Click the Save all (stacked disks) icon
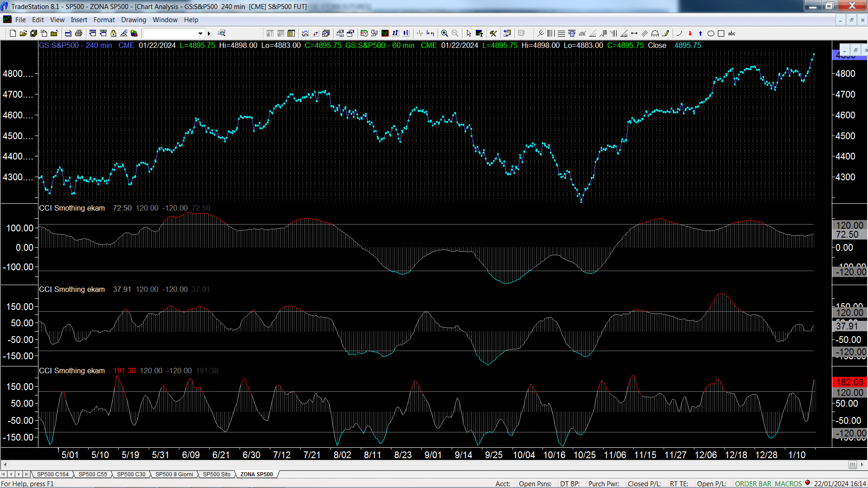The image size is (868, 488). pos(33,33)
